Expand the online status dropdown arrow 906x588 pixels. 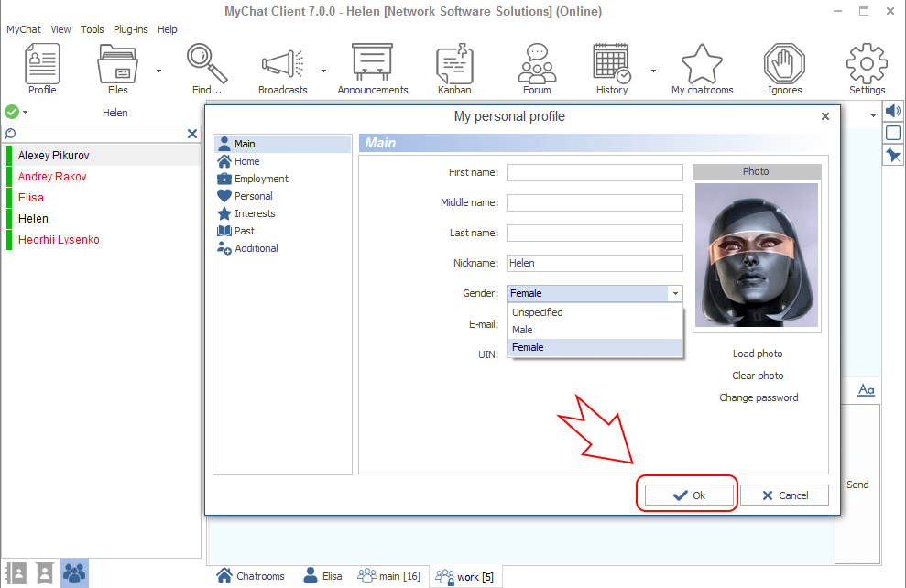(x=26, y=113)
